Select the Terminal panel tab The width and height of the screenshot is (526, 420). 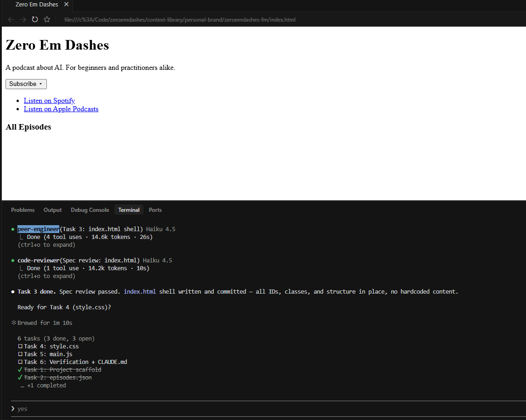coord(129,210)
